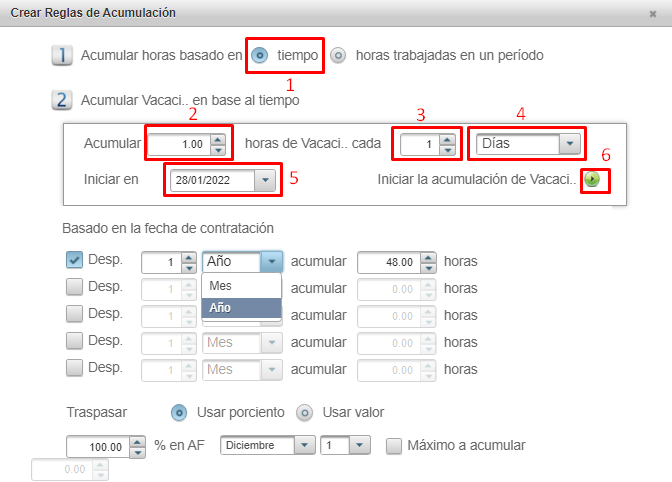Close the Crear Reglas de Acumulación dialog

(x=652, y=13)
